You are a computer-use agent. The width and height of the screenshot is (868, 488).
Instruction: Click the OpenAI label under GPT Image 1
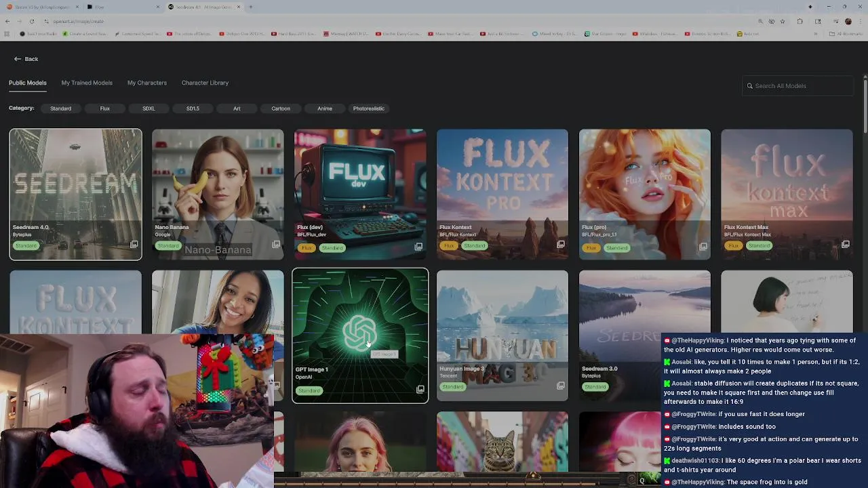coord(303,377)
